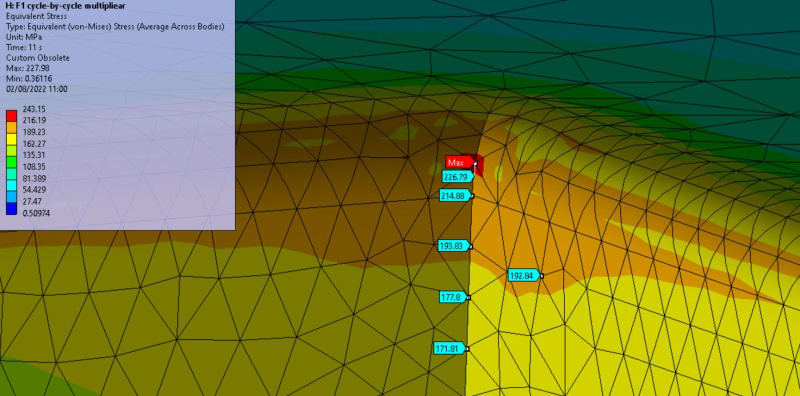The image size is (800, 396).
Task: Click legend value 243.15
Action: pyautogui.click(x=33, y=109)
